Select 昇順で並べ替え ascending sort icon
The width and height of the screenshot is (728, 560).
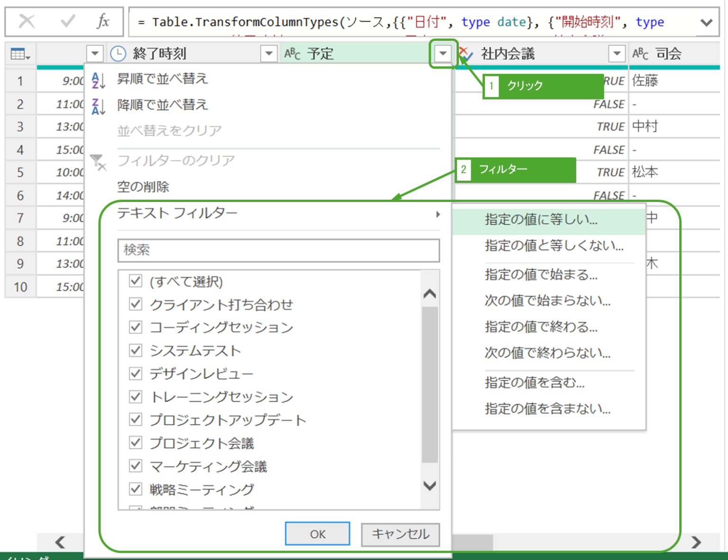98,79
